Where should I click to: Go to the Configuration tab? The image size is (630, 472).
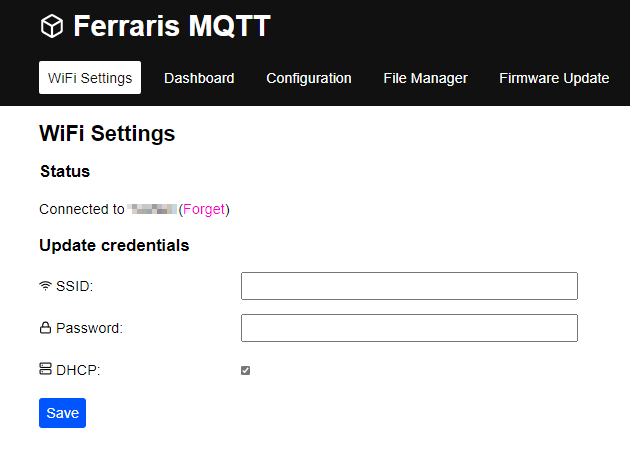[309, 78]
